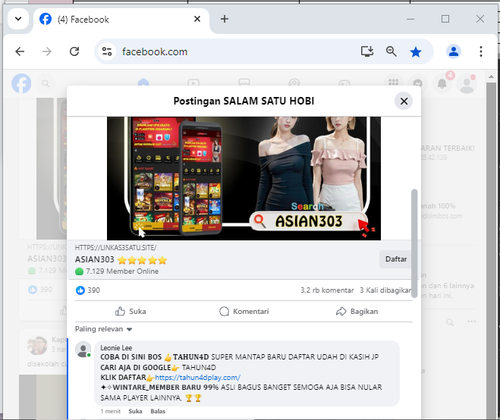Viewport: 500px width, 420px height.
Task: Install app icon in address bar
Action: (x=367, y=52)
